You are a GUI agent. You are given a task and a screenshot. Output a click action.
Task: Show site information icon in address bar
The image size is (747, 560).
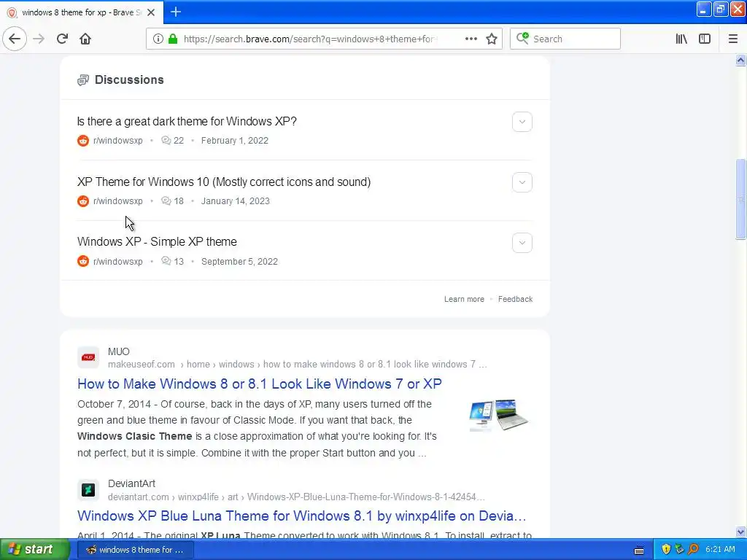(x=158, y=39)
